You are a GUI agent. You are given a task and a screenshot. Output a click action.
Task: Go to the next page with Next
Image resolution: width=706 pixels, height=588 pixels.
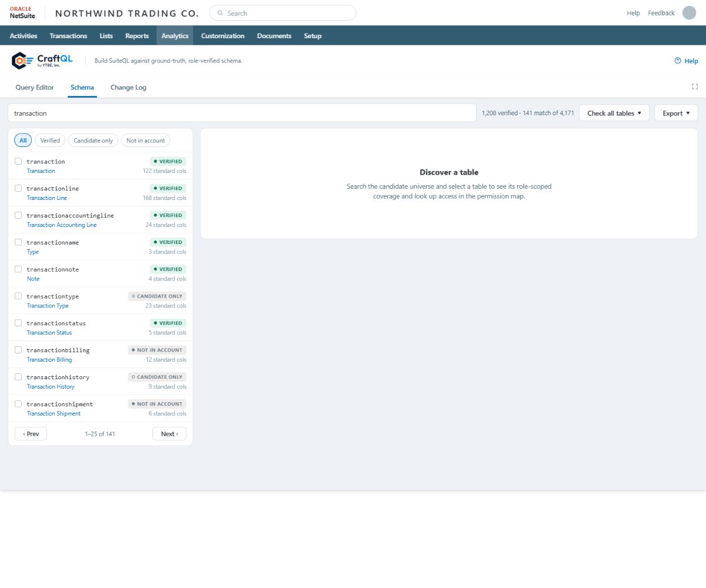pyautogui.click(x=169, y=434)
